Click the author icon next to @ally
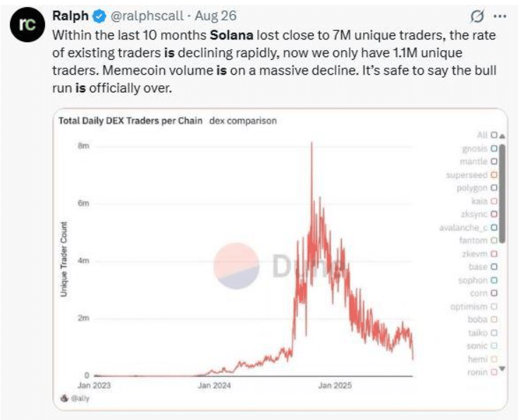Screen dimensions: 518x420 pos(66,399)
